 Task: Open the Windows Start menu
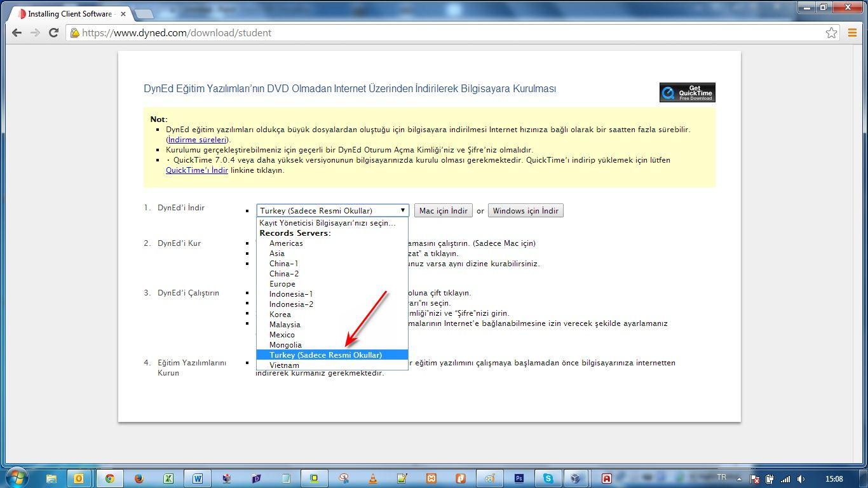[17, 478]
